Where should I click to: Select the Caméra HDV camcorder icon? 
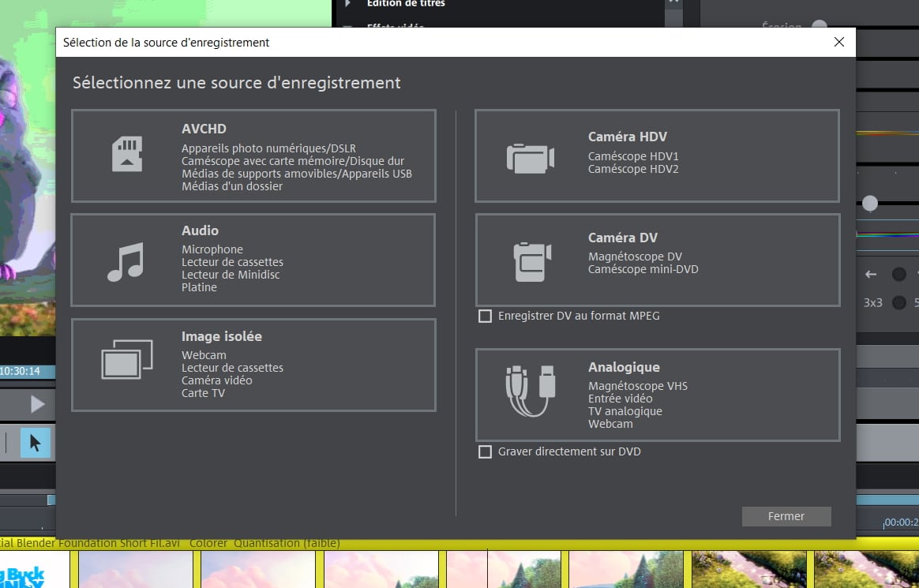click(531, 158)
